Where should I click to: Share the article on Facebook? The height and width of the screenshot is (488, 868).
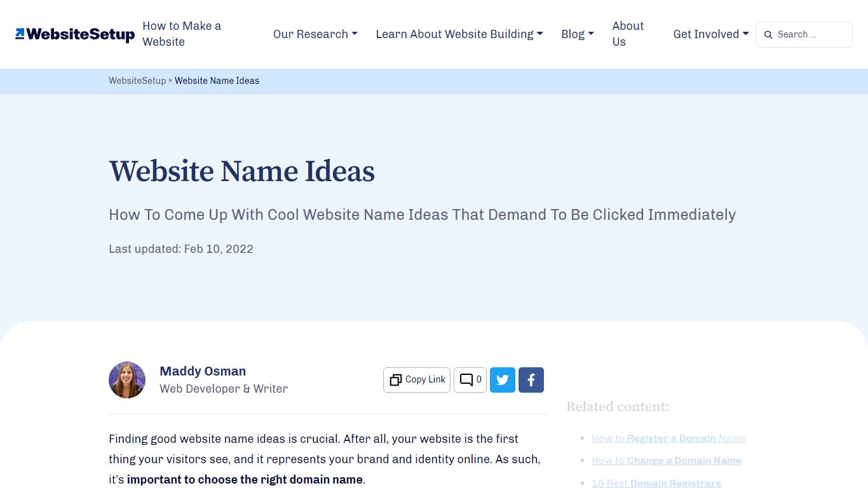tap(531, 379)
